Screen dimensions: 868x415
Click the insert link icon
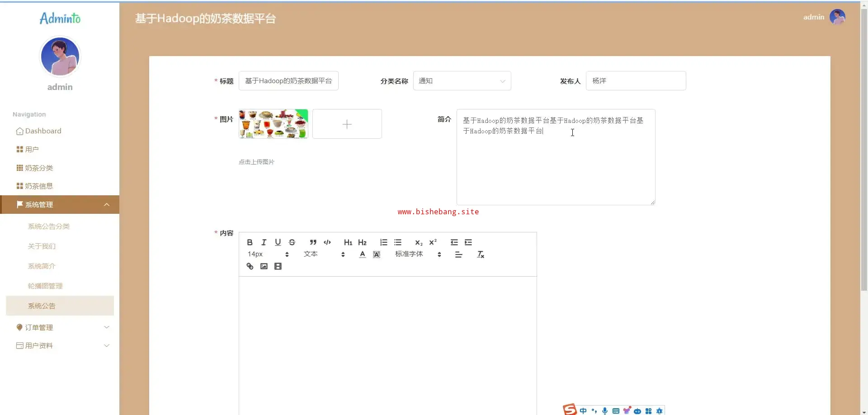[x=250, y=266]
